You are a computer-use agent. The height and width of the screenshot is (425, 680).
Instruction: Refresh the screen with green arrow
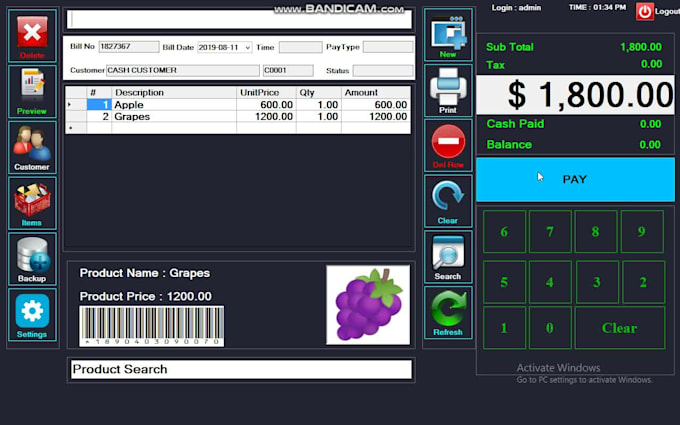pos(448,312)
